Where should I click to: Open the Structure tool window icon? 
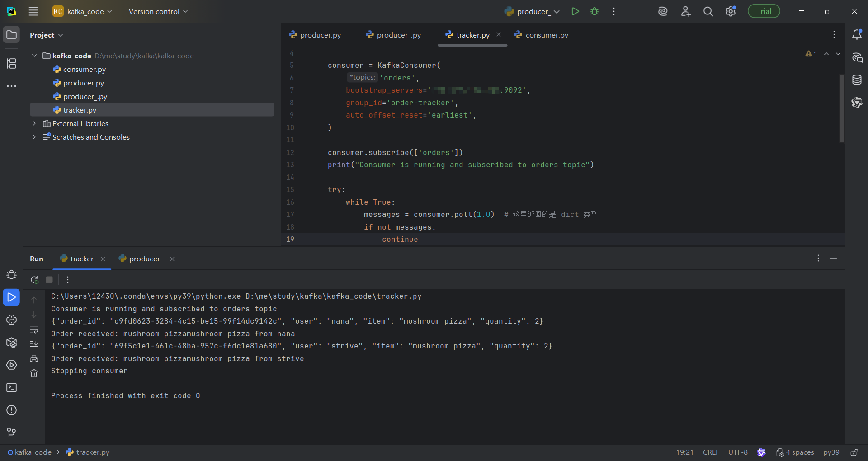12,63
